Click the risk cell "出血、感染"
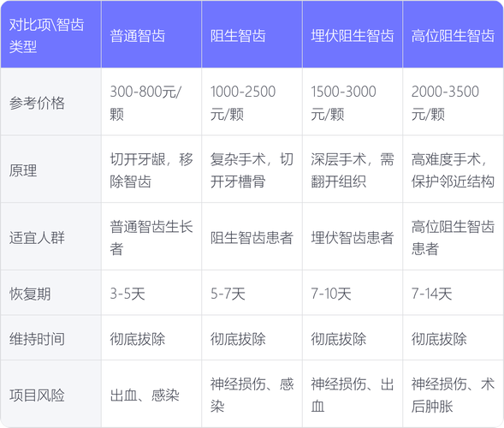 click(151, 394)
